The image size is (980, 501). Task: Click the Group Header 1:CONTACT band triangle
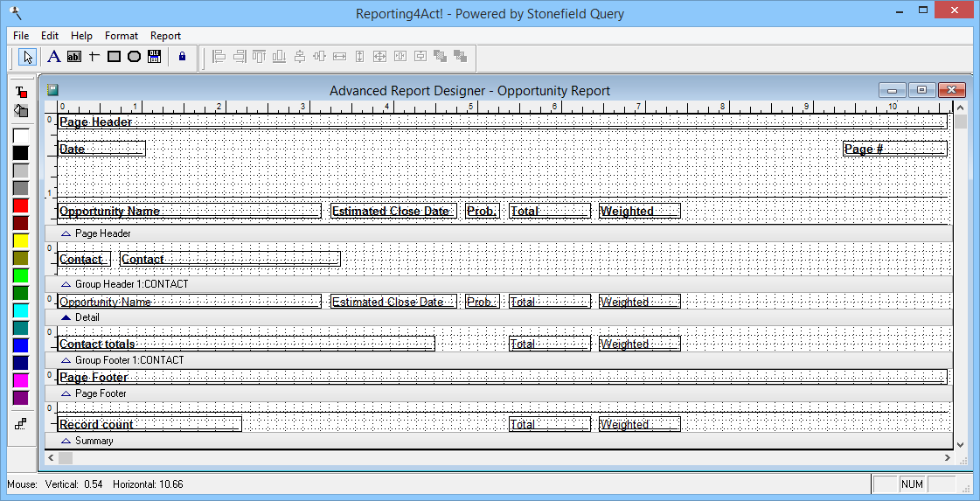66,284
